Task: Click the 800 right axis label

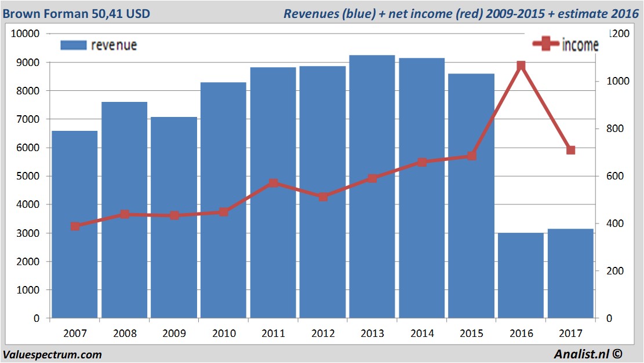Action: click(615, 129)
